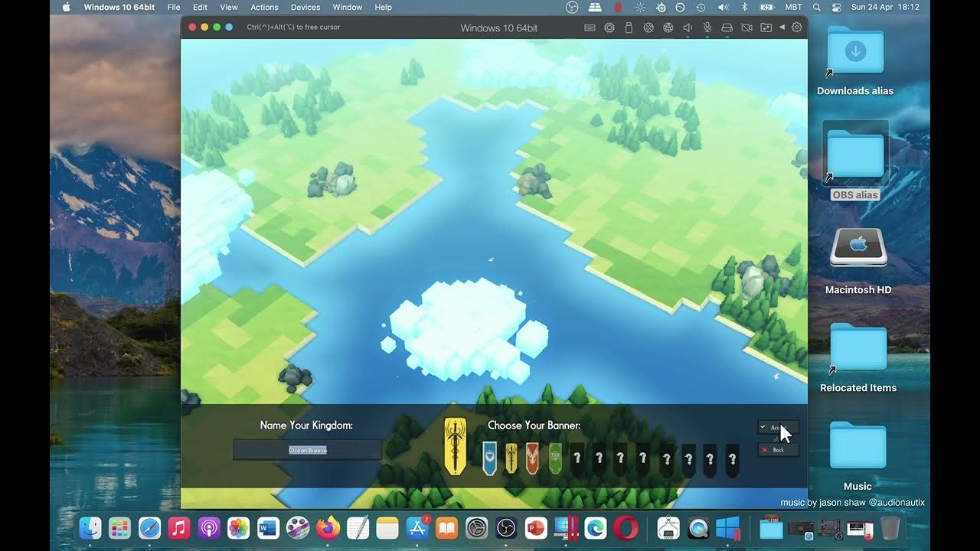This screenshot has height=551, width=980.
Task: Open Microsoft Edge from the Dock
Action: tap(596, 528)
